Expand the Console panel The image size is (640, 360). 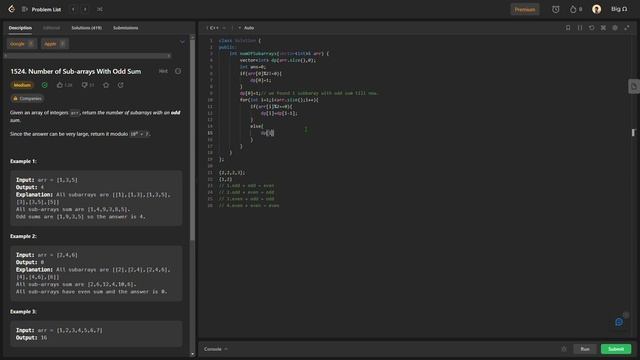216,349
